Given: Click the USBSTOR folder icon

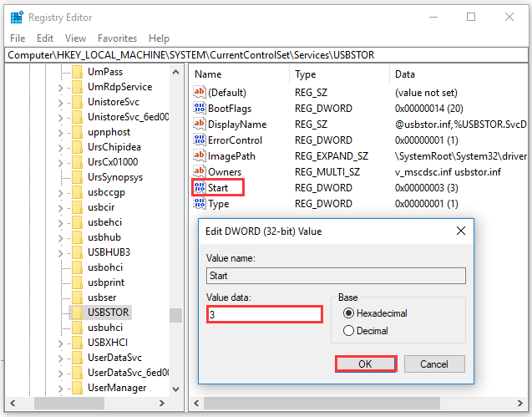Looking at the screenshot, I should click(77, 313).
